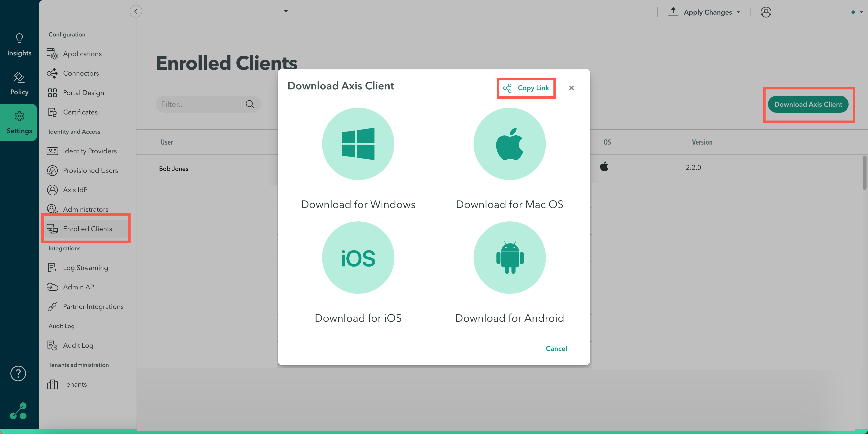This screenshot has width=868, height=434.
Task: Click the Android download icon
Action: point(509,258)
